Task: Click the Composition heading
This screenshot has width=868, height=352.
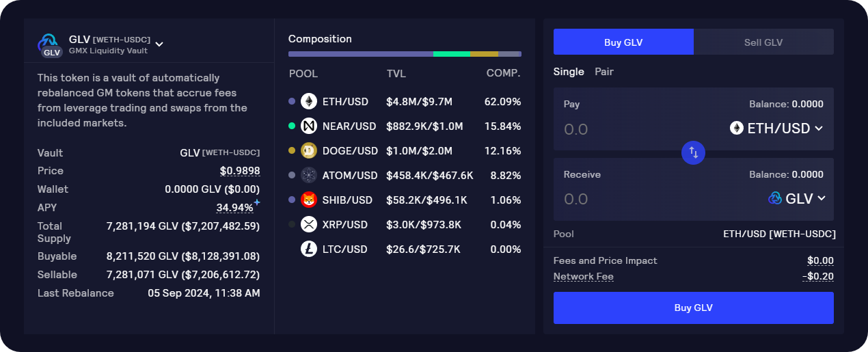Action: point(320,39)
